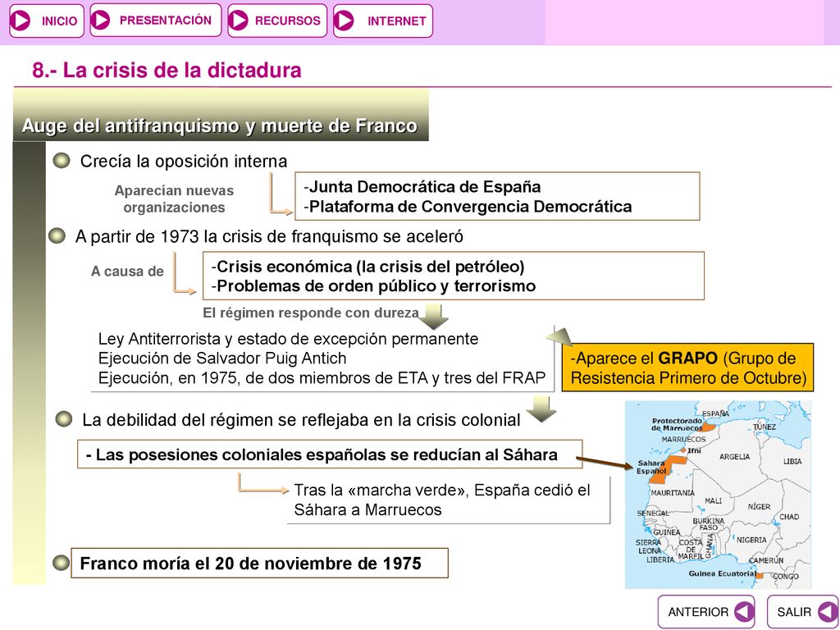Open the INICIO menu label
840x630 pixels.
59,21
